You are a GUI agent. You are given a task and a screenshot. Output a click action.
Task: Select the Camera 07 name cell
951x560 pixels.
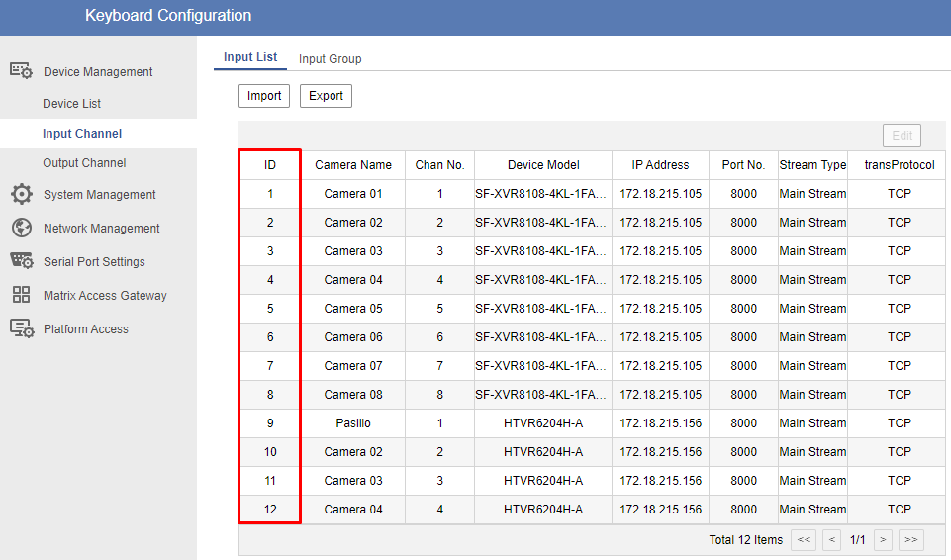(353, 366)
